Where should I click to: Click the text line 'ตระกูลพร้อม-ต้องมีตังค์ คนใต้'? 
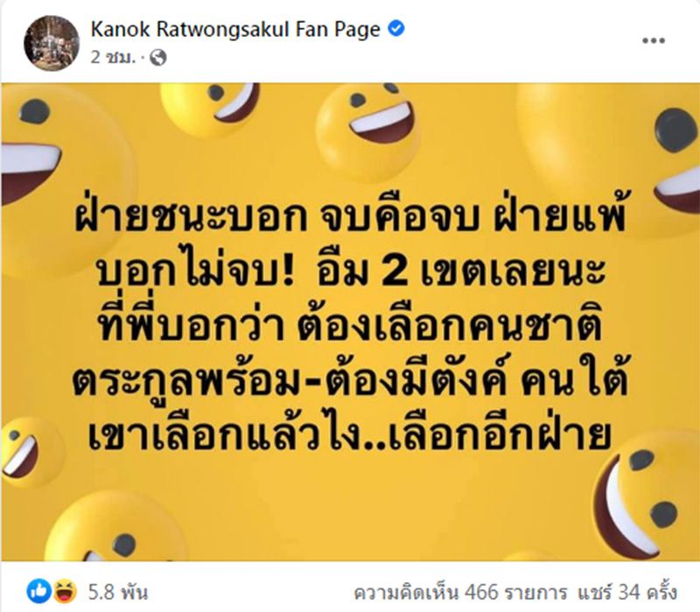351,380
